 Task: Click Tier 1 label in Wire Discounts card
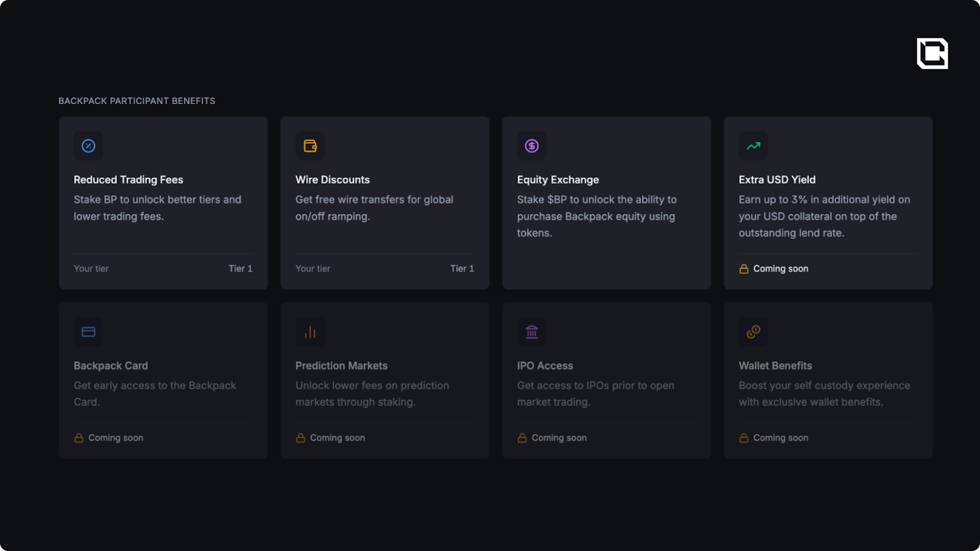[x=462, y=269]
